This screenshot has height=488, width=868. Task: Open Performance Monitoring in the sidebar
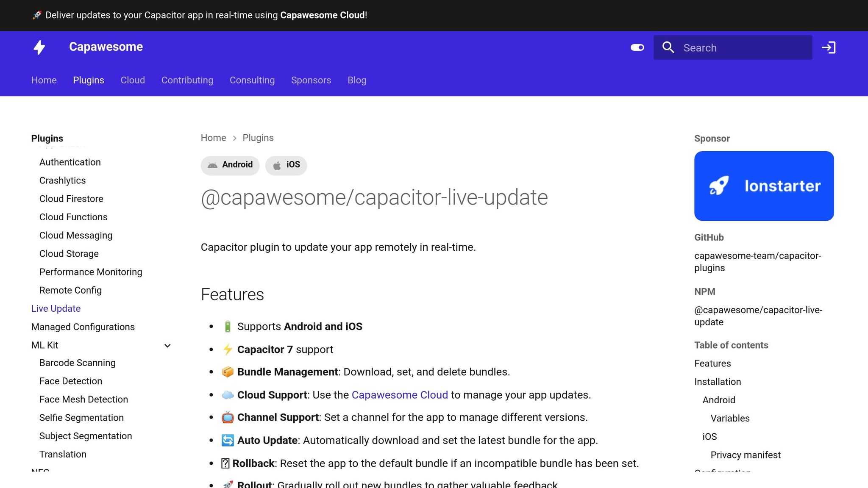(x=91, y=272)
